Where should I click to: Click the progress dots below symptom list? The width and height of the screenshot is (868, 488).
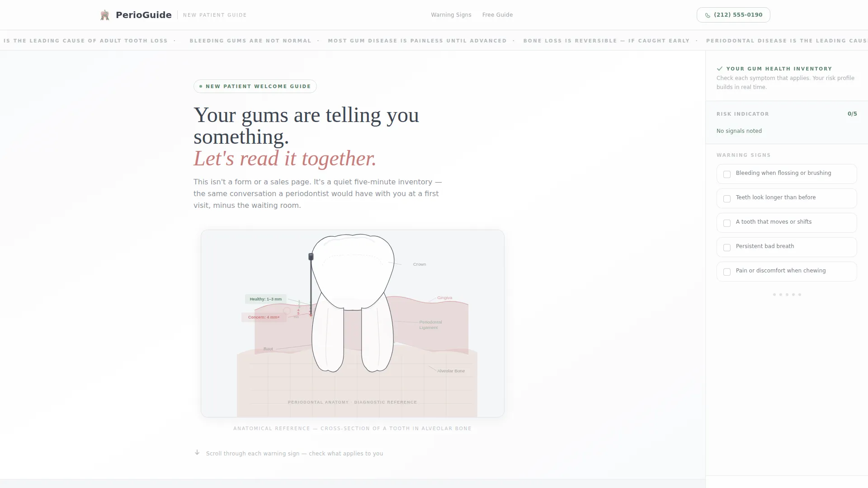point(787,295)
